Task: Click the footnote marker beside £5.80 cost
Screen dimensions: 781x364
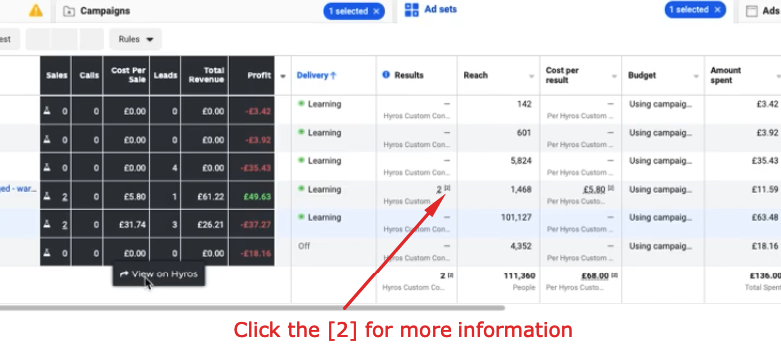Action: 611,188
